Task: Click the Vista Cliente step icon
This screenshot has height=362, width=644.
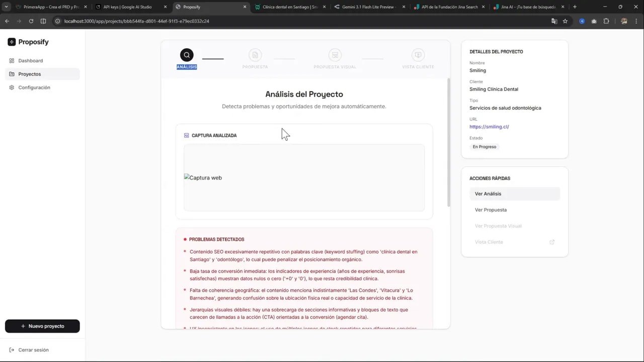Action: click(x=418, y=55)
